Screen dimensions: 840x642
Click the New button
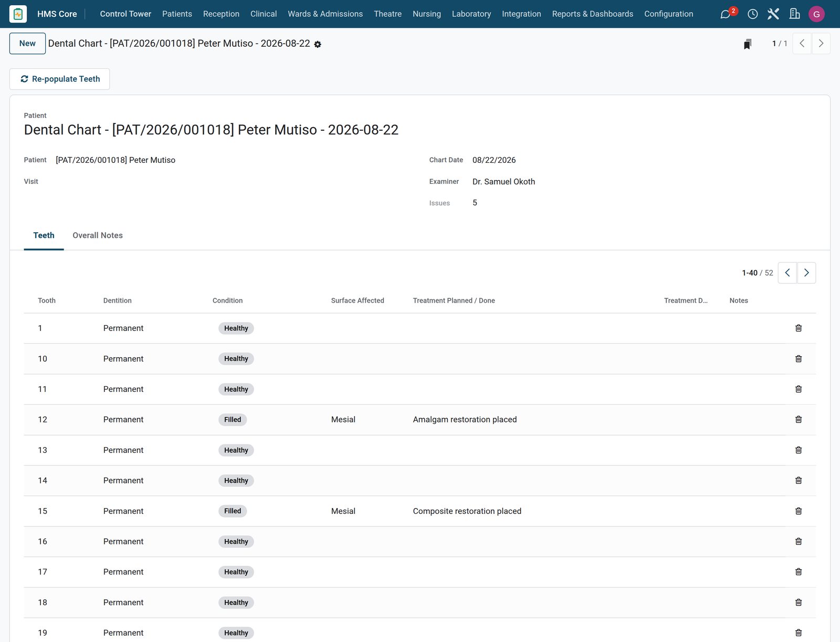coord(27,44)
